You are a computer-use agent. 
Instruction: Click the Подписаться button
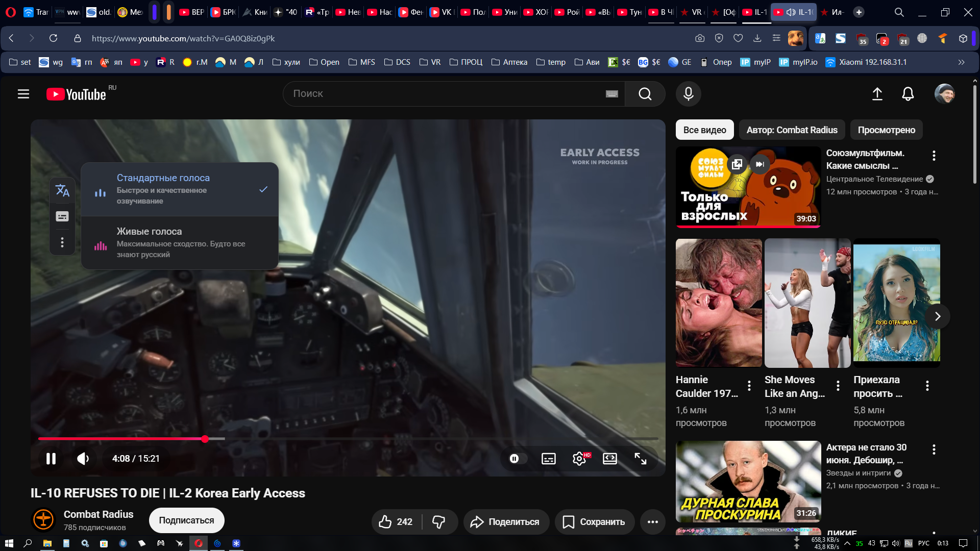[x=186, y=520]
